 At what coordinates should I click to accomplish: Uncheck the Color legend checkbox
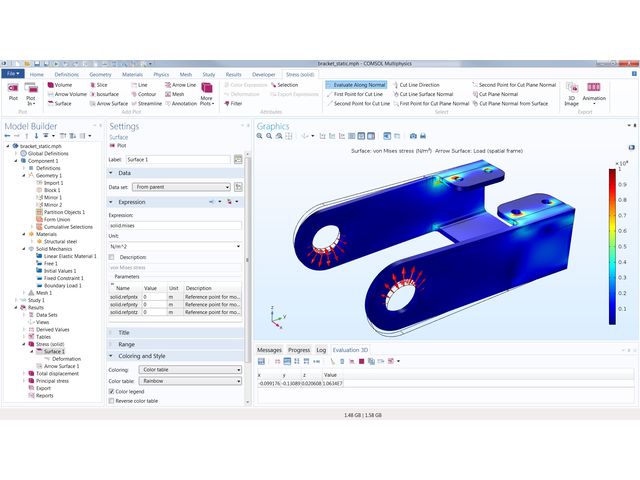tap(110, 391)
